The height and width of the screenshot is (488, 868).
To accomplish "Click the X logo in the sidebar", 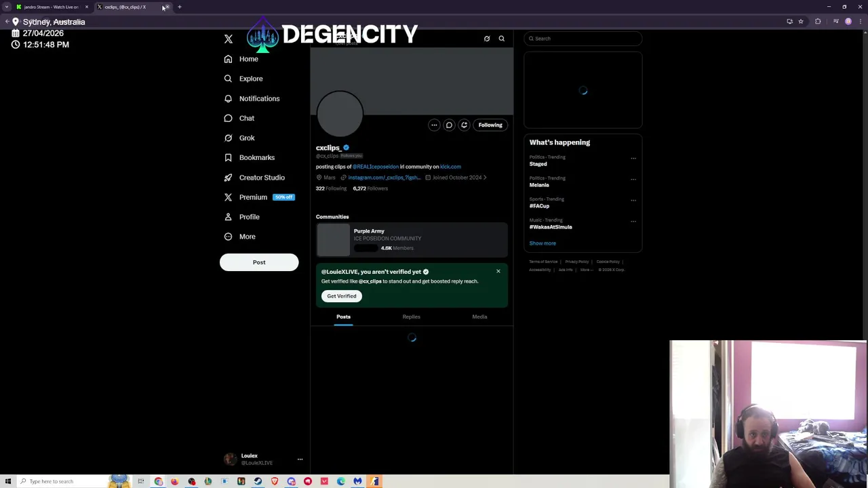I will tap(229, 39).
